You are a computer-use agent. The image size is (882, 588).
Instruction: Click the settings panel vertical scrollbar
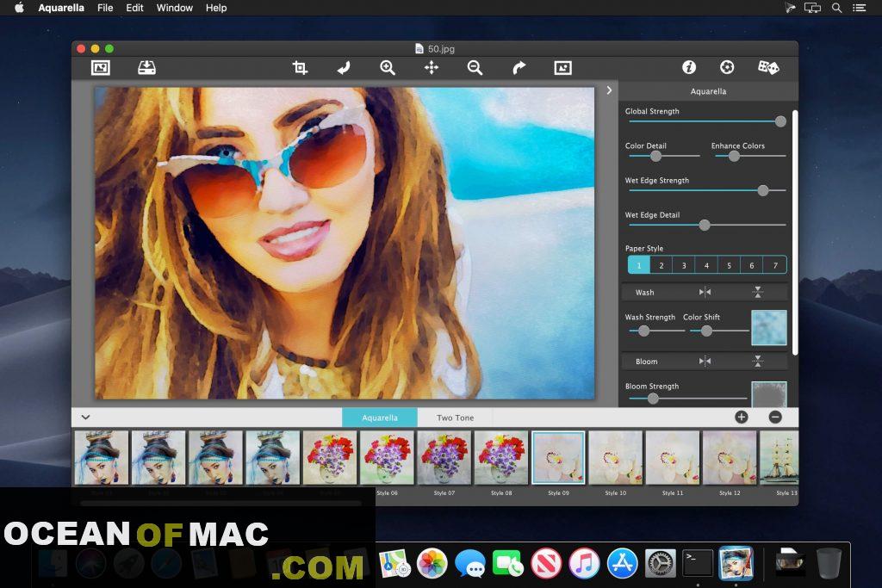click(795, 232)
